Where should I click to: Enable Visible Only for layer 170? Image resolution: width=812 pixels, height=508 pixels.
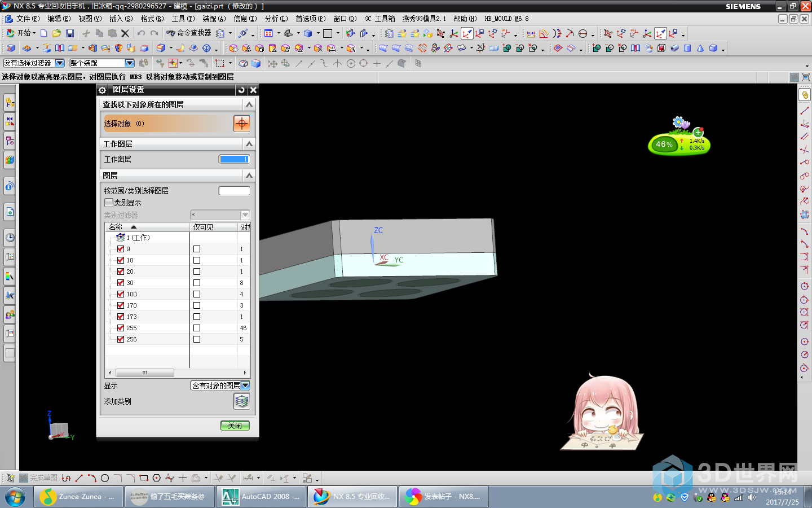coord(197,305)
